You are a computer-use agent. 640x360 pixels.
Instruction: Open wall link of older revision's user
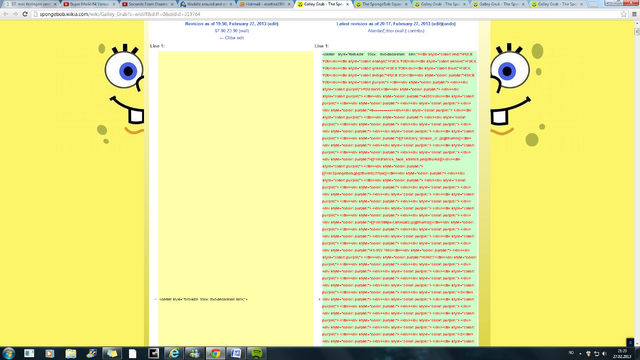tap(244, 31)
